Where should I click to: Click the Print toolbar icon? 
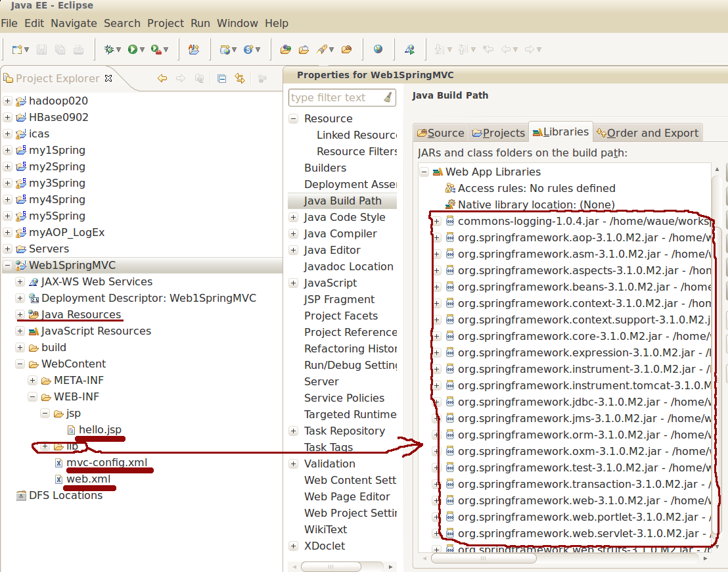coord(78,49)
